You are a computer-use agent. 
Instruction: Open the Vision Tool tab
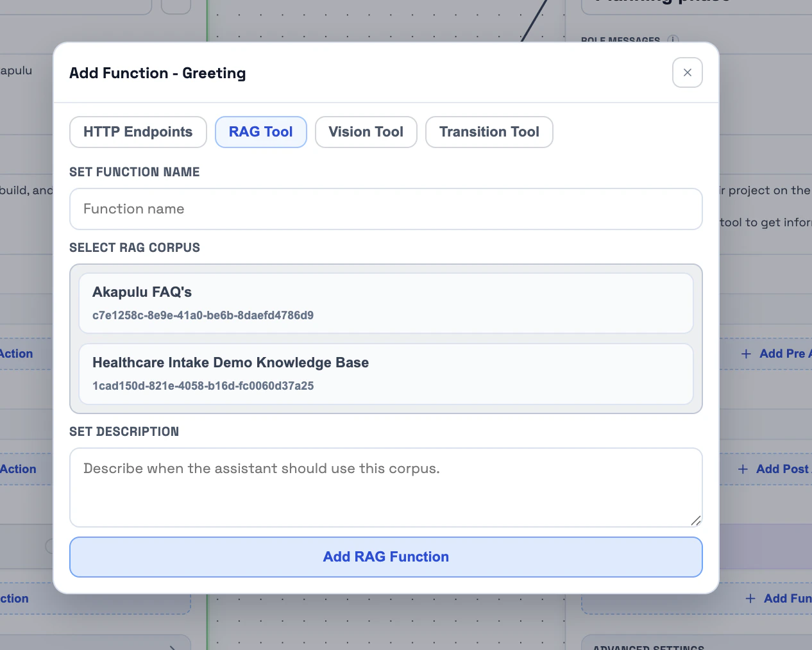(366, 132)
